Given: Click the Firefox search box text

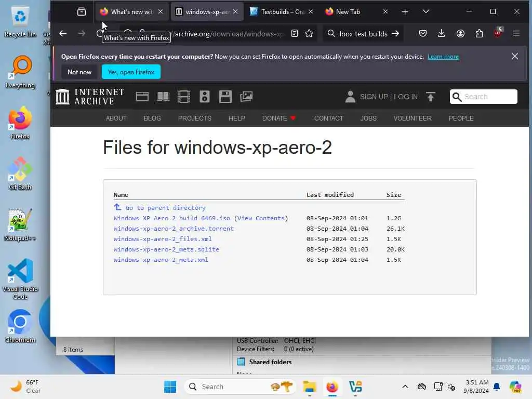Looking at the screenshot, I should (363, 34).
